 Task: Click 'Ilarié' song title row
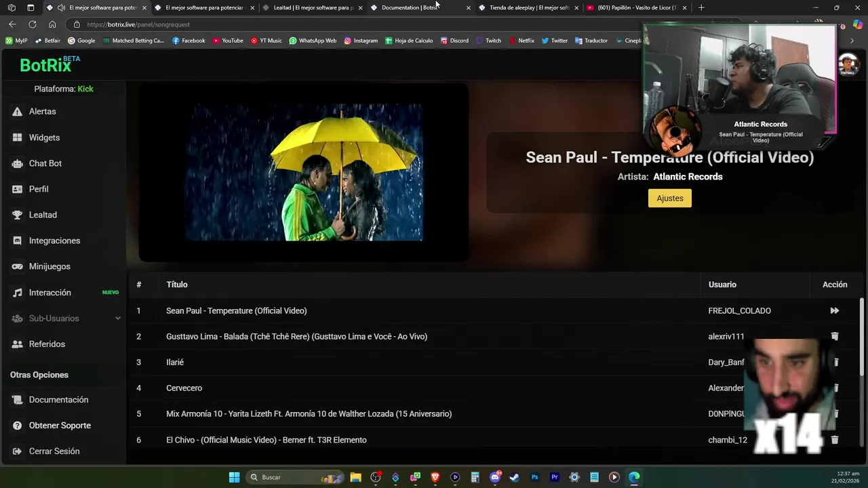[x=175, y=363]
